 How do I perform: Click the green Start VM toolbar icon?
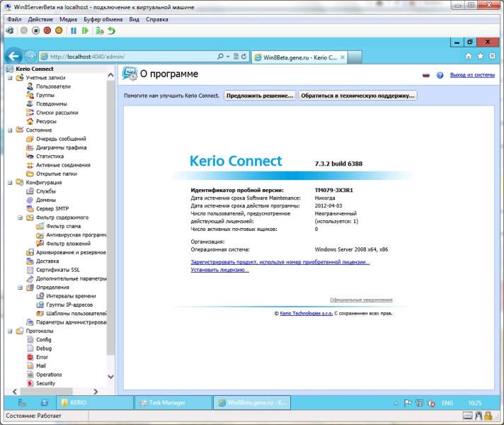click(86, 31)
